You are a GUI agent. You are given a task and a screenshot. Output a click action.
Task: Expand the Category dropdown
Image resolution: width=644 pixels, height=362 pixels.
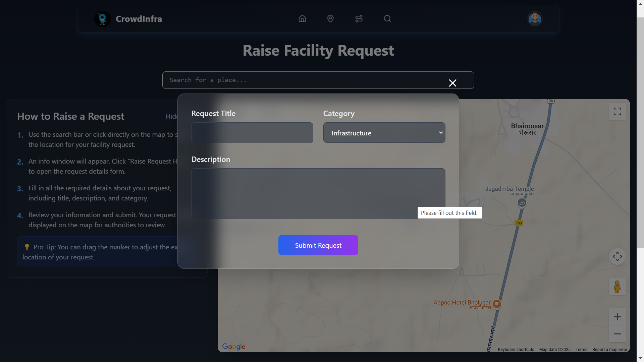coord(384,133)
